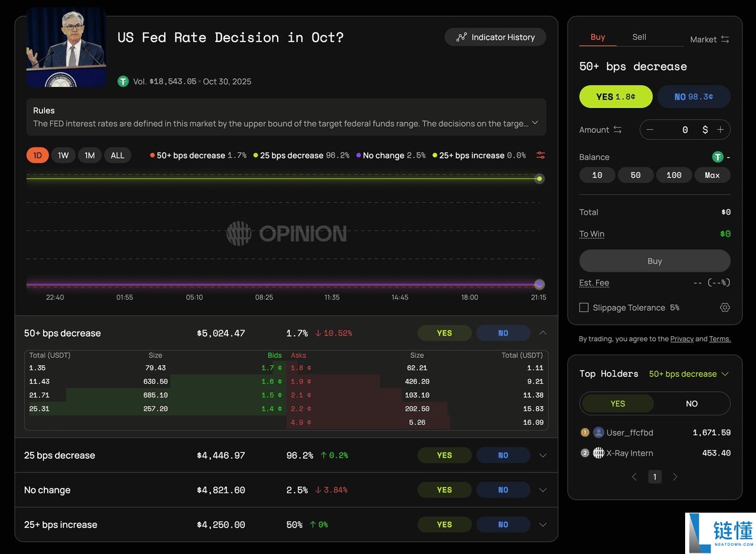Viewport: 756px width, 554px height.
Task: Expand the 25 bps decrease row
Action: [x=543, y=455]
